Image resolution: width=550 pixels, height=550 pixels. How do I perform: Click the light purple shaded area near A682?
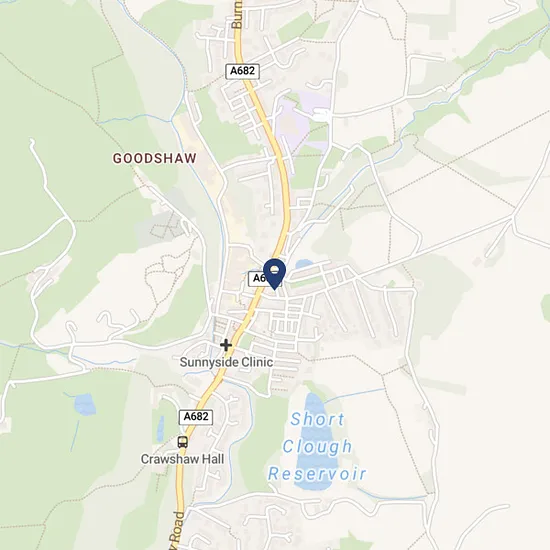(302, 118)
